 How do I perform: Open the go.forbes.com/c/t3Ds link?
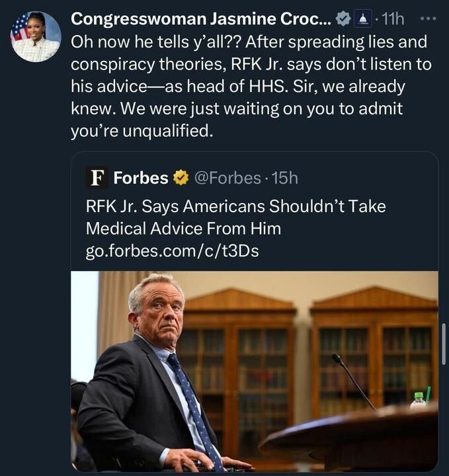[x=172, y=251]
